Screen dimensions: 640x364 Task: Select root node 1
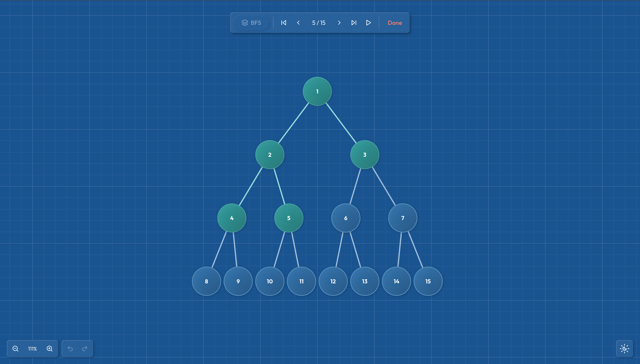[x=317, y=91]
